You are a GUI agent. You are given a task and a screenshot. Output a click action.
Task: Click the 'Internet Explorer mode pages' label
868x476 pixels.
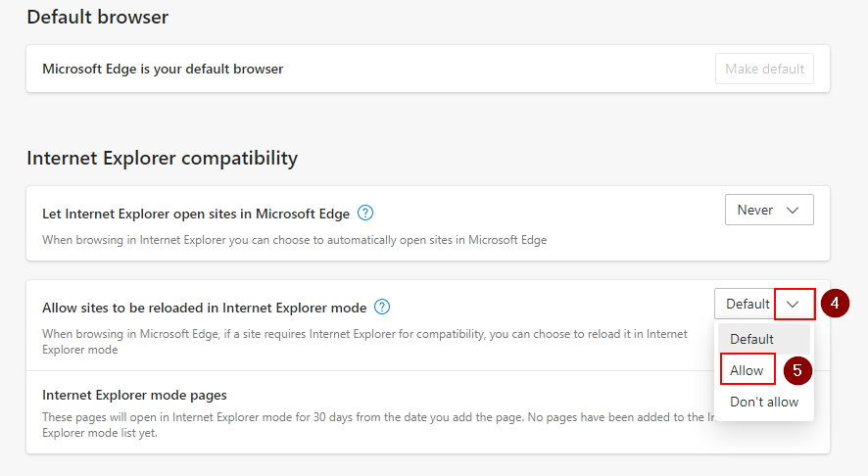click(x=134, y=395)
